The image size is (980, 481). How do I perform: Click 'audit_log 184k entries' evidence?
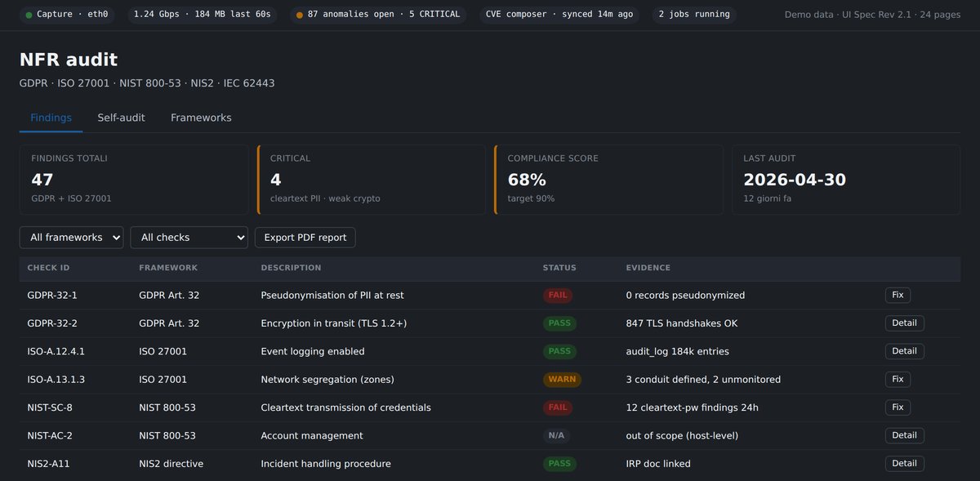678,352
